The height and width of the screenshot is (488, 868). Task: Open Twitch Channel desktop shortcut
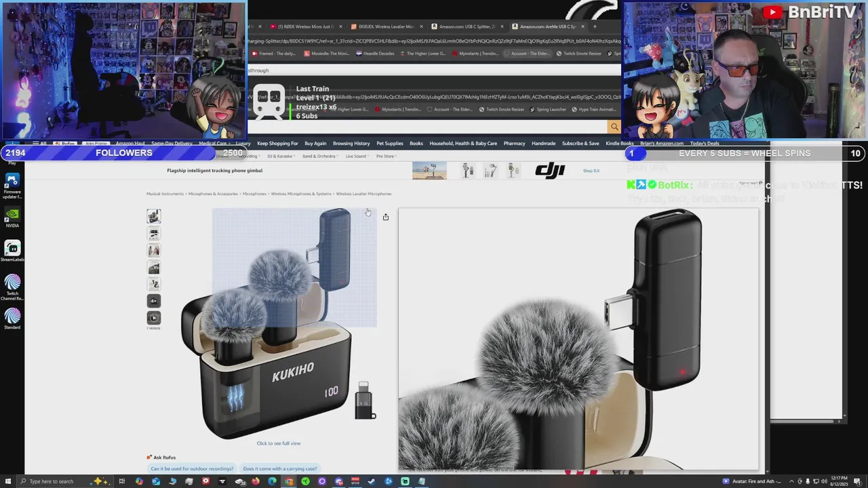(12, 287)
